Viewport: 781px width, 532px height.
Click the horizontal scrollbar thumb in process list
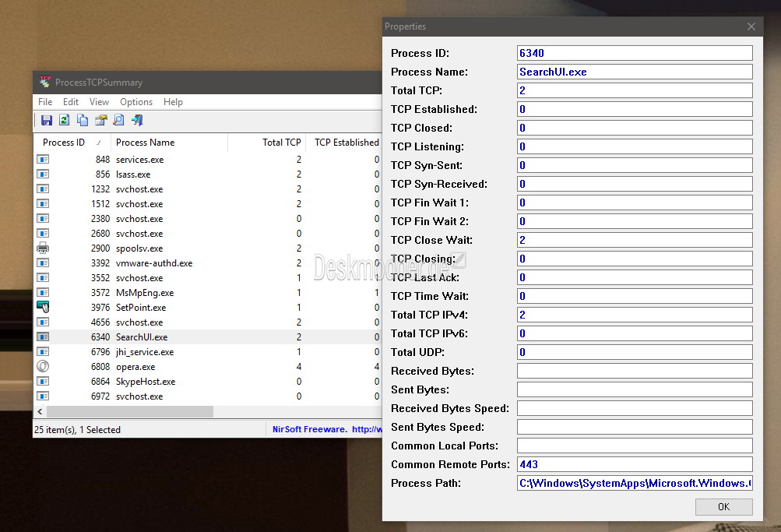(x=130, y=411)
